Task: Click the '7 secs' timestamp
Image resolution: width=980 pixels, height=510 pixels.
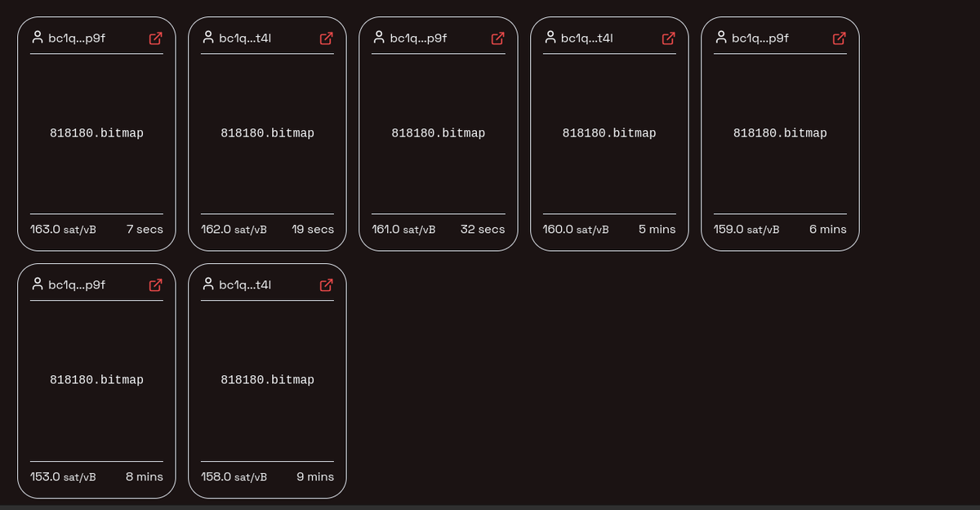Action: pos(145,230)
